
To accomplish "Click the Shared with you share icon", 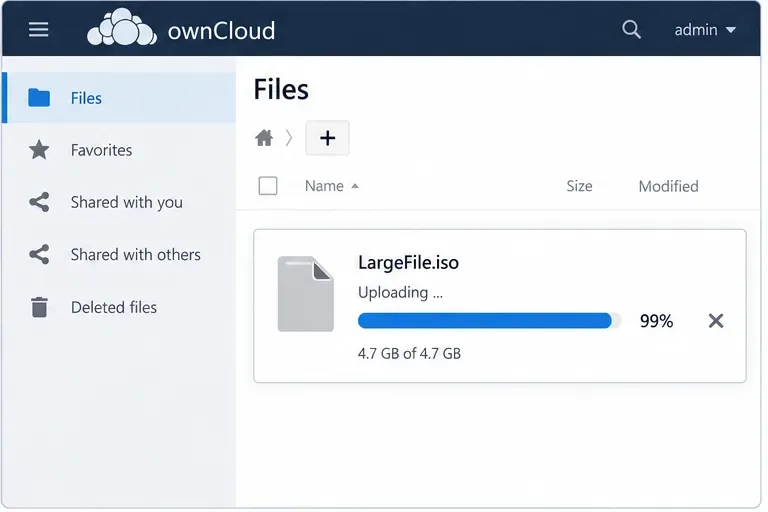I will click(39, 202).
